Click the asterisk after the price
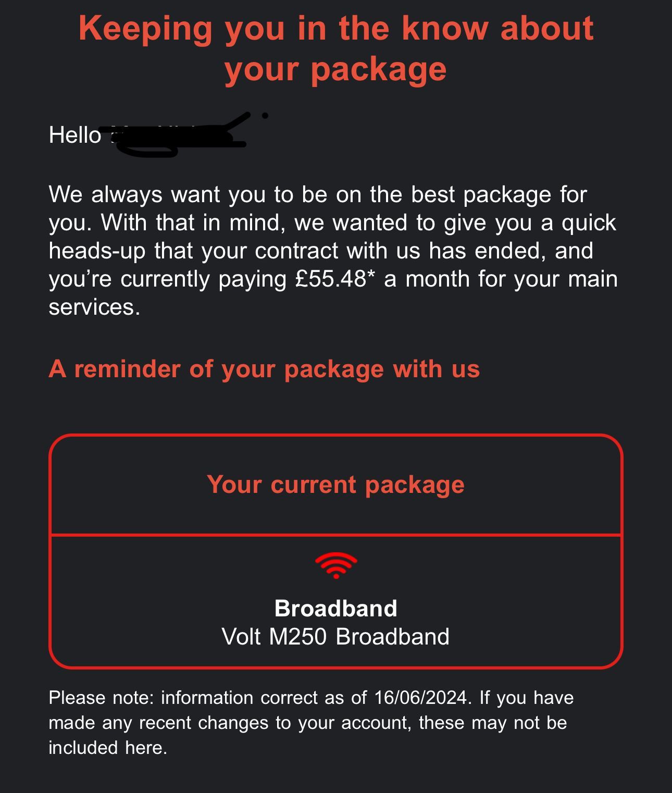This screenshot has height=793, width=672. coord(371,274)
